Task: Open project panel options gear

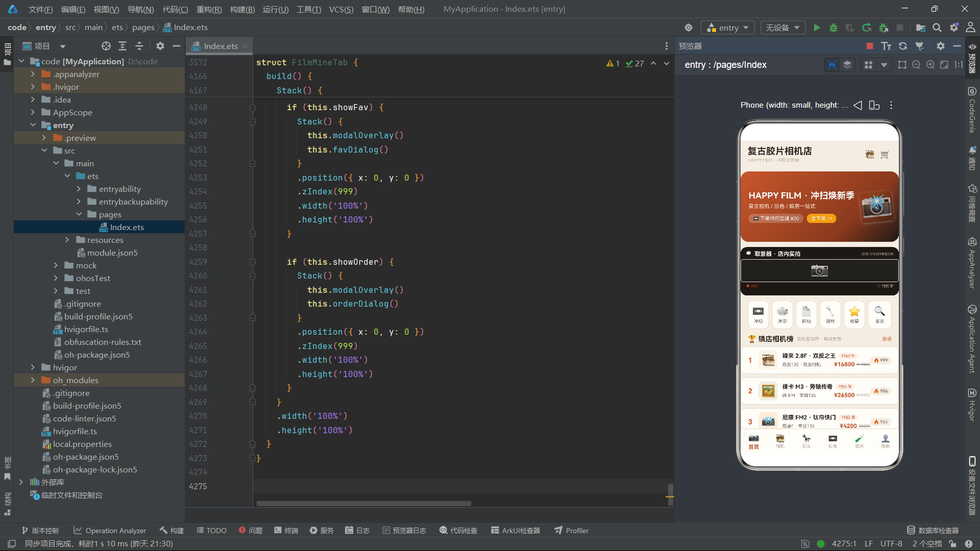Action: (x=160, y=46)
